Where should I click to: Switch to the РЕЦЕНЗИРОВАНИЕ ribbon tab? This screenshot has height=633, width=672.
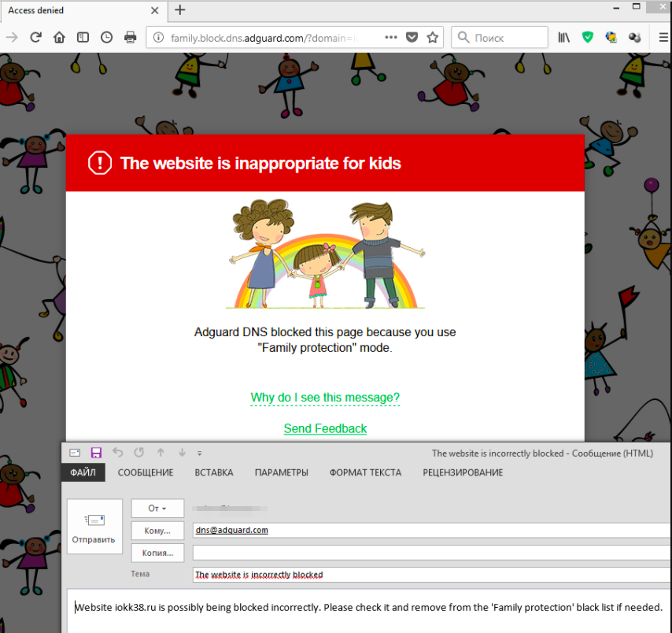(463, 472)
